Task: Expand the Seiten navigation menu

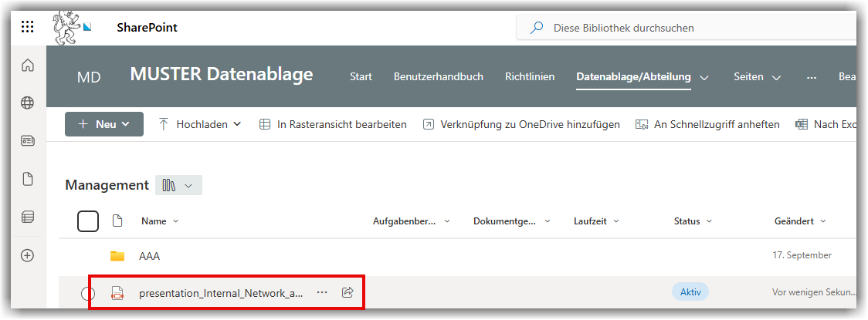Action: [x=757, y=77]
